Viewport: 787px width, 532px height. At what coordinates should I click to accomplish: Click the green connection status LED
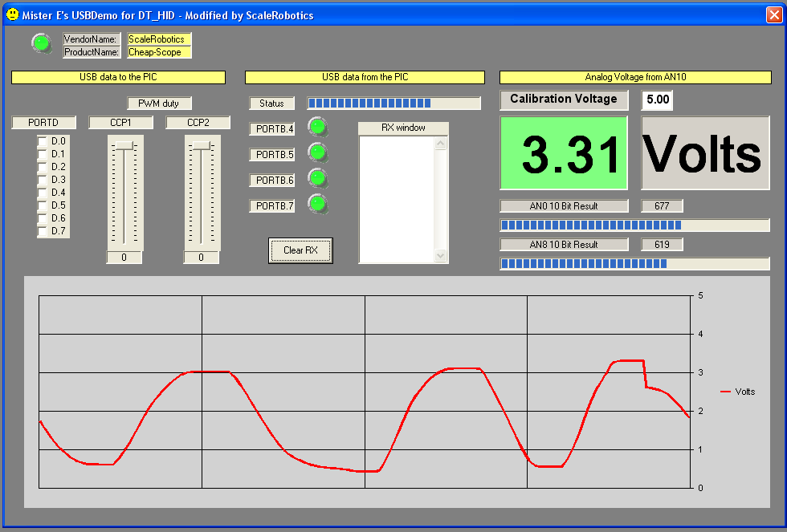click(x=40, y=44)
